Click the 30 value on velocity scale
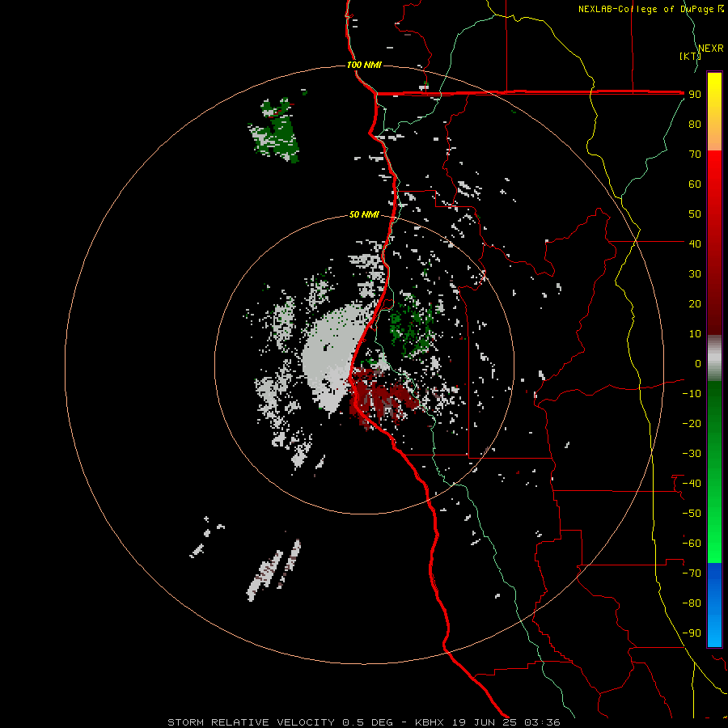Image resolution: width=728 pixels, height=728 pixels. coord(695,274)
